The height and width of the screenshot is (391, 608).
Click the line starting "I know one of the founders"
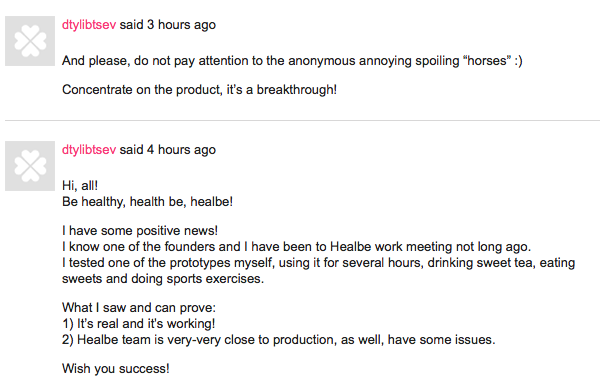[296, 247]
